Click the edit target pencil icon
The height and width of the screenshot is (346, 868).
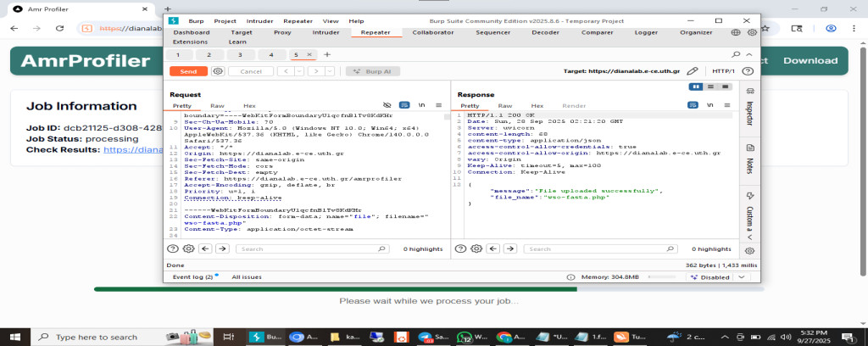pyautogui.click(x=693, y=72)
